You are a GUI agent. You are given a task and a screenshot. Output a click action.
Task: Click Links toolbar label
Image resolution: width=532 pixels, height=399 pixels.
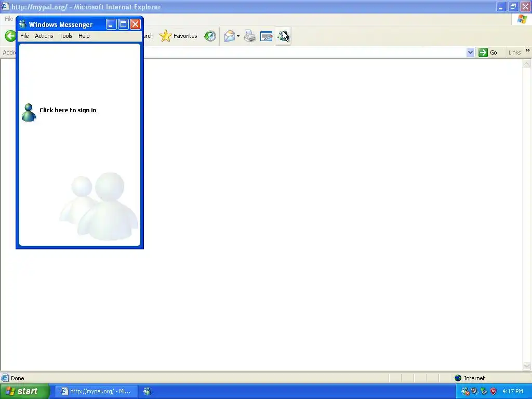coord(514,52)
